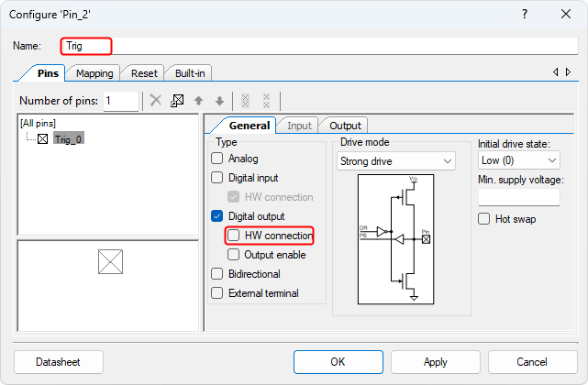Open the help question mark button
This screenshot has height=385, width=588.
click(x=525, y=15)
